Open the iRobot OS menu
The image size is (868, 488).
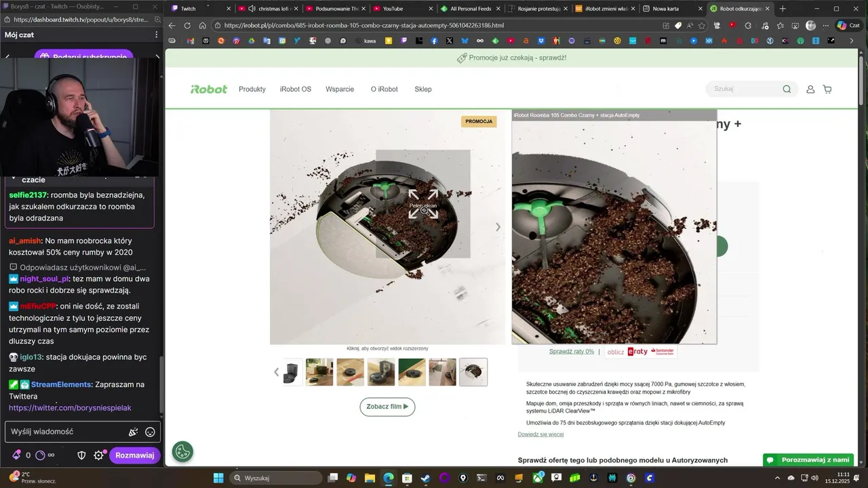(x=296, y=89)
